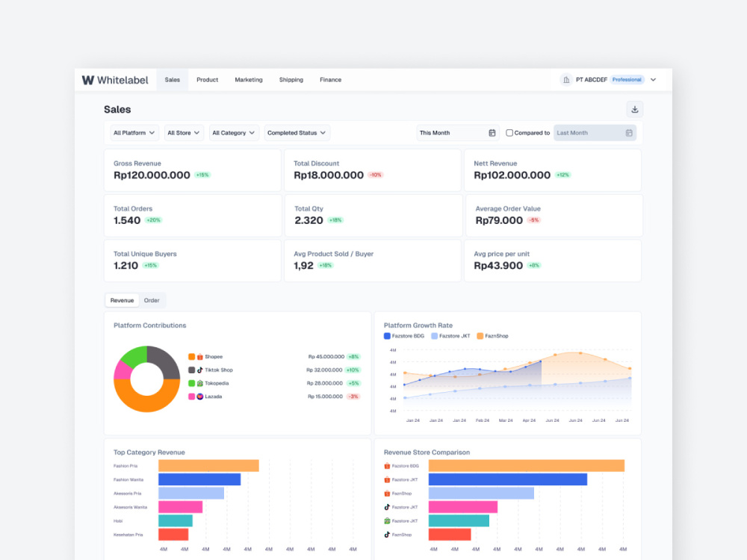Click the Rp 32.000.000 Tiktok Shop value
Image resolution: width=747 pixels, height=560 pixels.
(x=324, y=370)
